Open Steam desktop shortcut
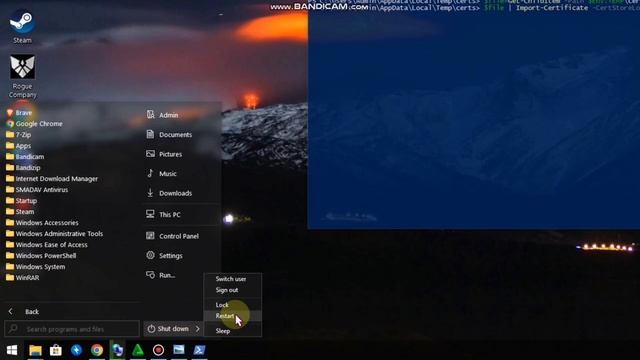The height and width of the screenshot is (360, 640). point(22,27)
